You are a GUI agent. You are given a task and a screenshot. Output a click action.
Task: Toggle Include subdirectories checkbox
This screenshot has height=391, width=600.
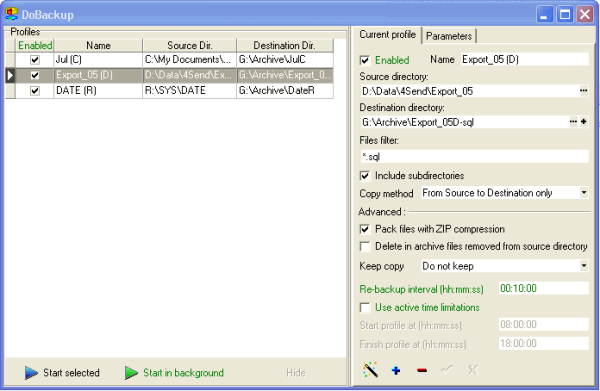coord(365,176)
